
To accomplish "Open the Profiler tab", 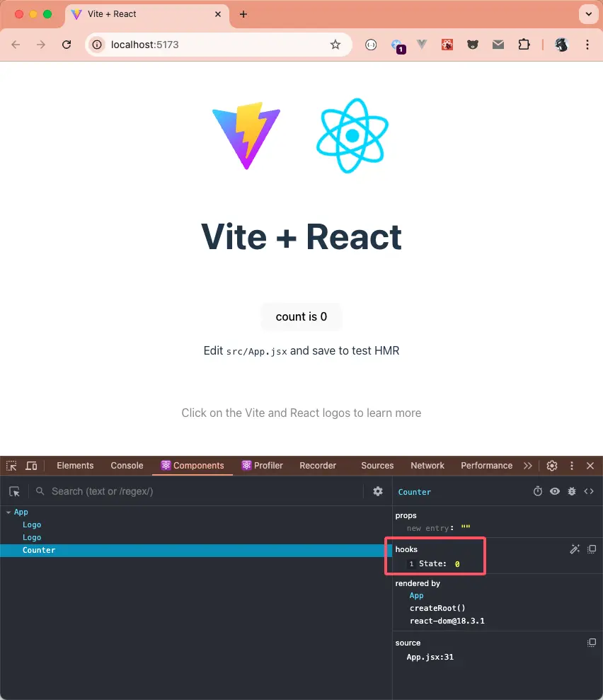I will pos(263,466).
